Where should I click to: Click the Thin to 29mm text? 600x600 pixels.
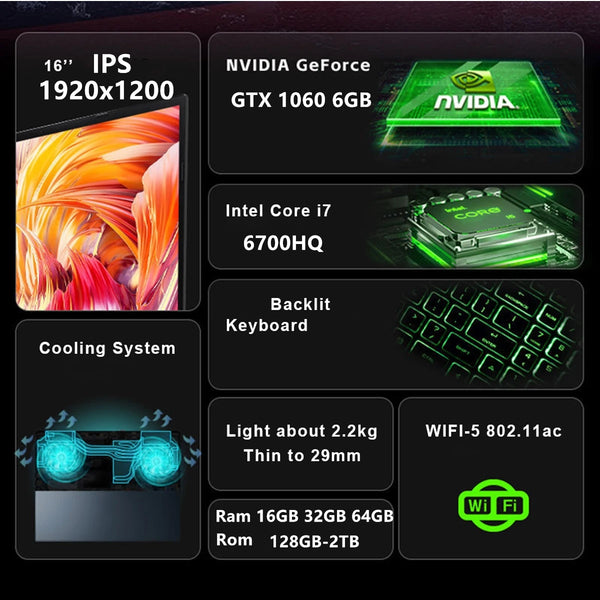coord(302,456)
